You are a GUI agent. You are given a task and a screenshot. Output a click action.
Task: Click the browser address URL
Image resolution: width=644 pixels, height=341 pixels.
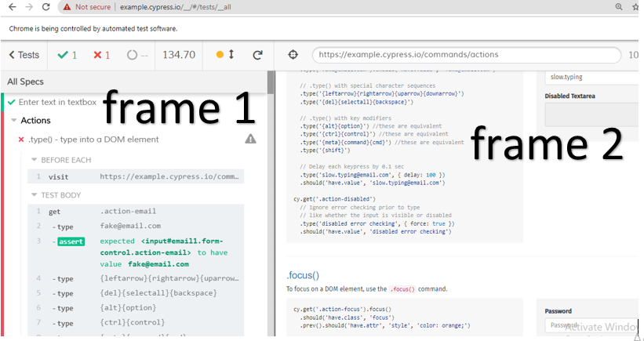176,7
